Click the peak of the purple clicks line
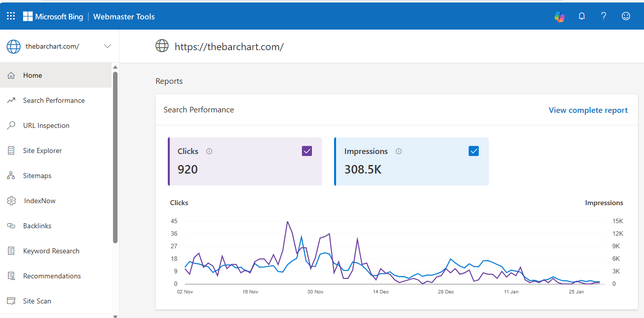 tap(287, 222)
